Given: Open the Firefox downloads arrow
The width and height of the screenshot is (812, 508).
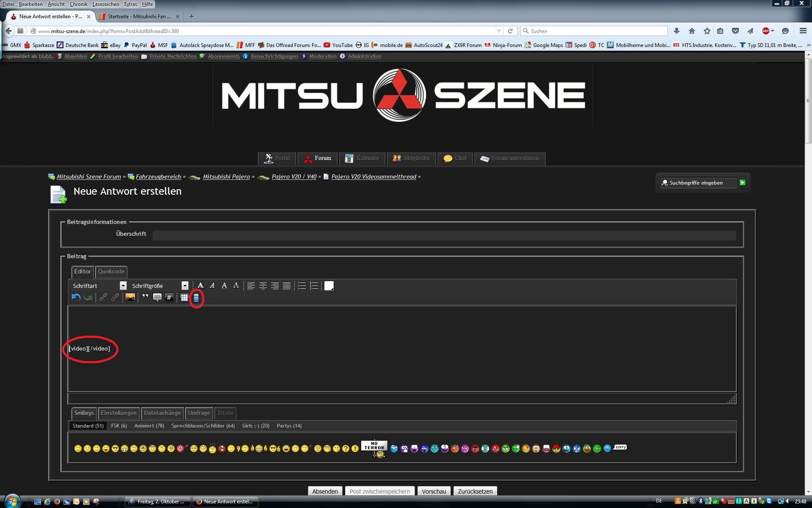Looking at the screenshot, I should (x=676, y=31).
